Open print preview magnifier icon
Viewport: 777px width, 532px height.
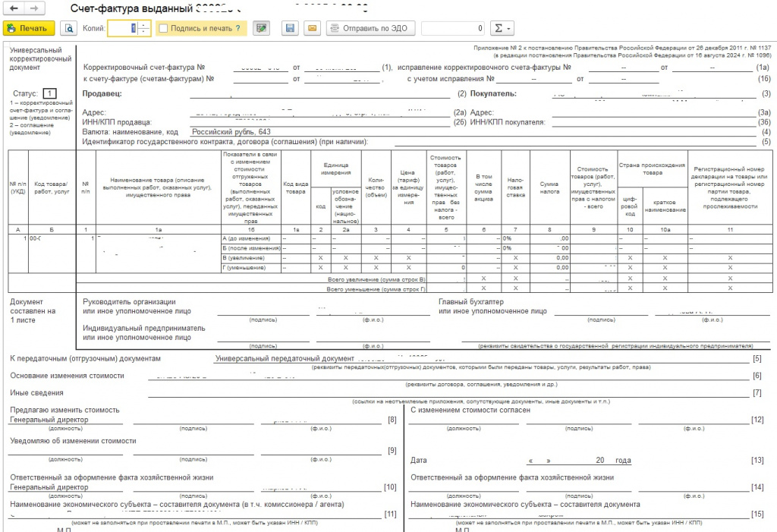68,28
